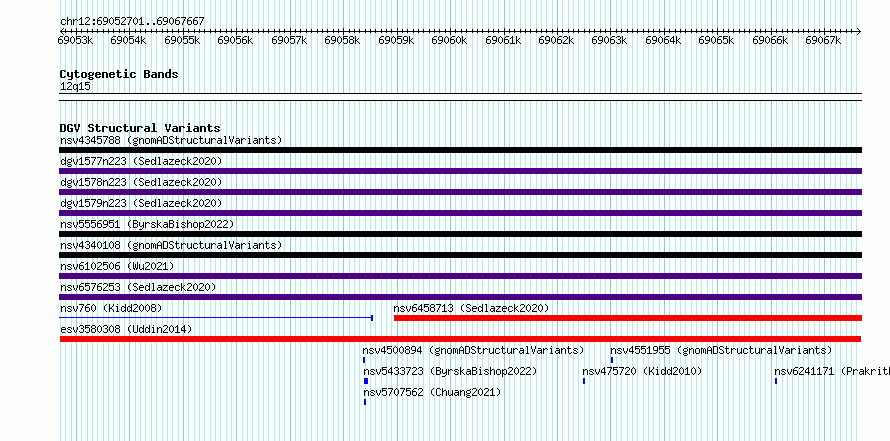Click the thin blue nsv760 feature line

(x=216, y=318)
